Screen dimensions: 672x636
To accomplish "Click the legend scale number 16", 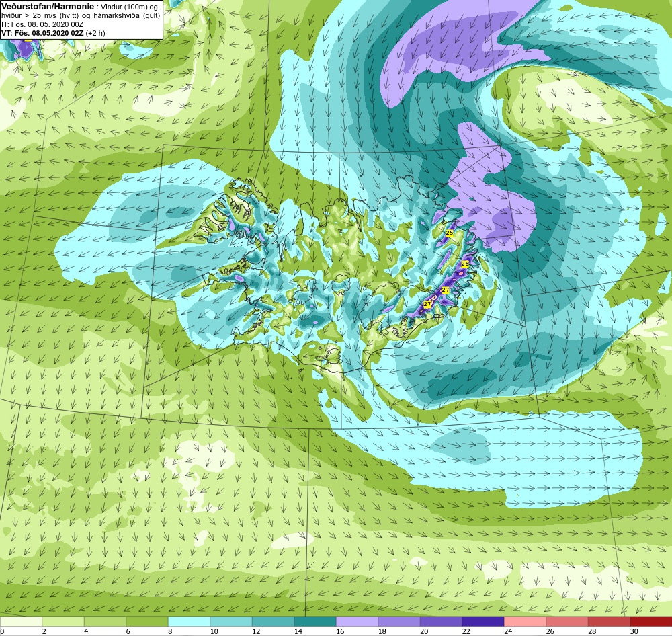I will point(340,631).
